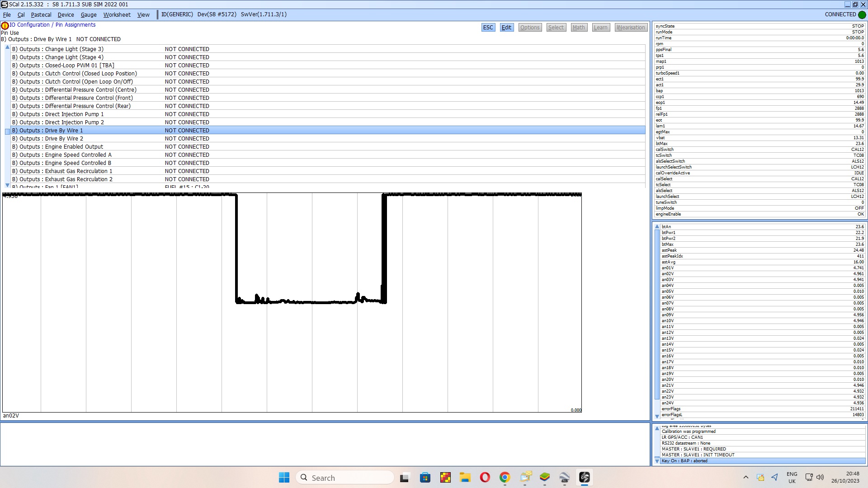Screen dimensions: 868x488
Task: Click the IO Configuration info icon
Action: point(5,26)
